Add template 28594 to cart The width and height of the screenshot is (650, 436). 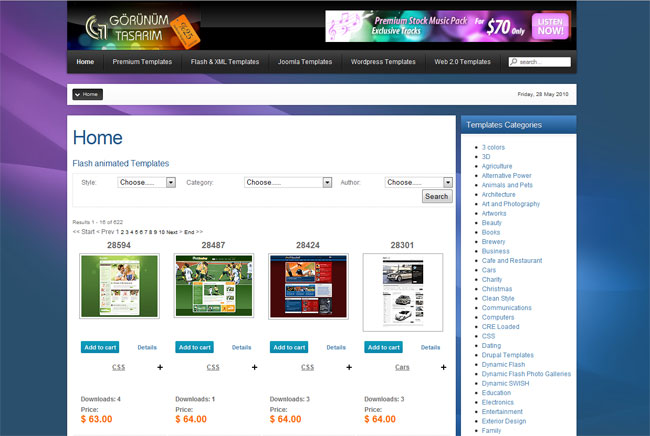click(100, 347)
